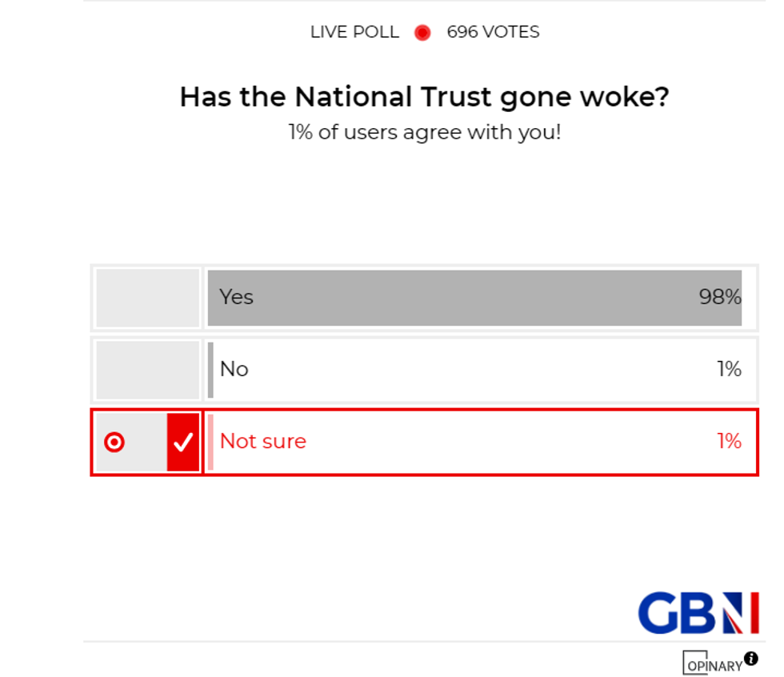Viewport: 784px width, 677px height.
Task: Click the 1% percentage on the Not sure row
Action: click(729, 441)
